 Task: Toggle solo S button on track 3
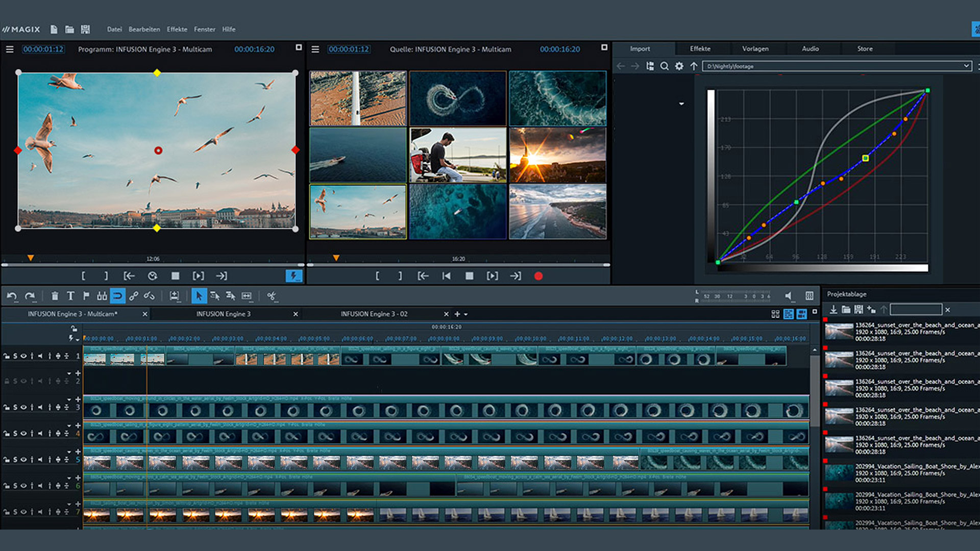point(15,407)
